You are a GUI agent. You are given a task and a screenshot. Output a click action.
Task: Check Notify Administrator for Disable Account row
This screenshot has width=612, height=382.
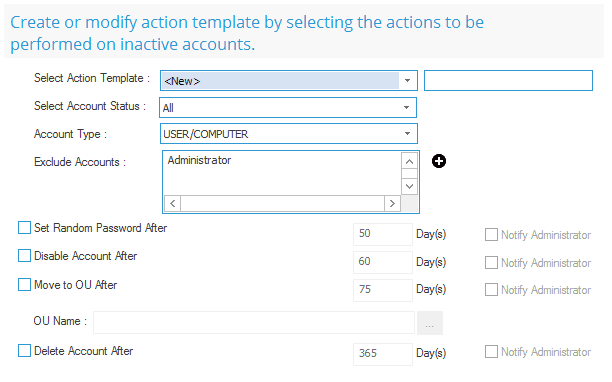tap(491, 263)
